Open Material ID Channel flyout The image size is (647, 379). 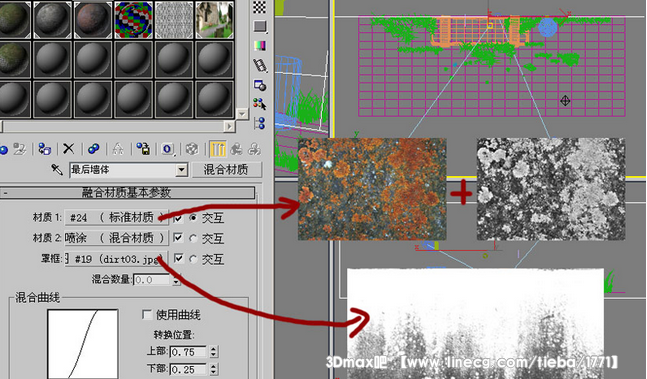coord(168,149)
